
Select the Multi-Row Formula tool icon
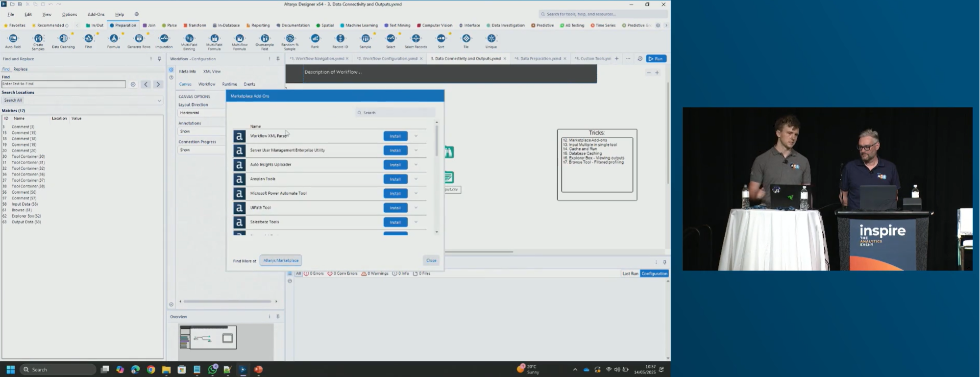[x=240, y=38]
